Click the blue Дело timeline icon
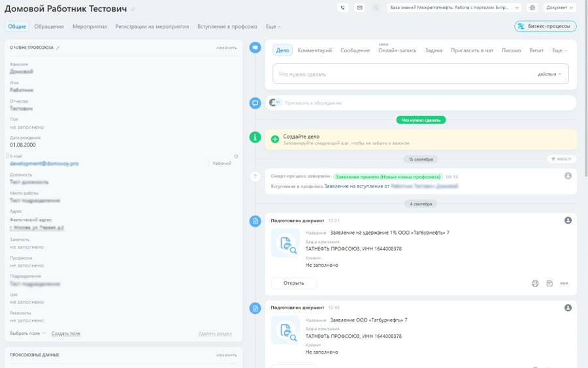Screen dimensions: 588x368 255,48
